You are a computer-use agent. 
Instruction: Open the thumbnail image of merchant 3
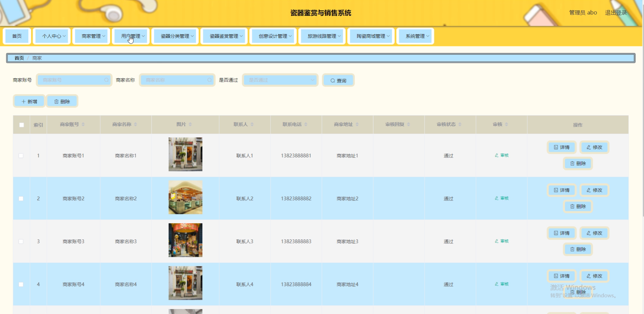click(x=185, y=240)
